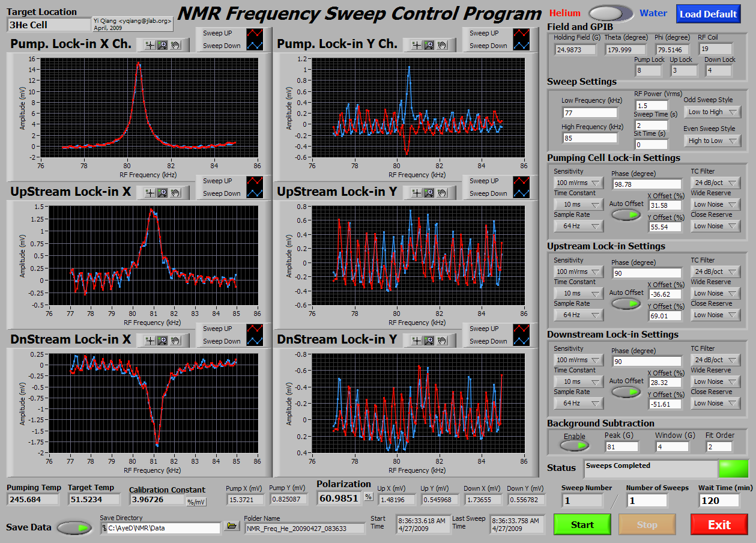Select zoom tool on DnStream Lock-in X graph
Viewport: 756px width, 543px height.
tap(162, 340)
